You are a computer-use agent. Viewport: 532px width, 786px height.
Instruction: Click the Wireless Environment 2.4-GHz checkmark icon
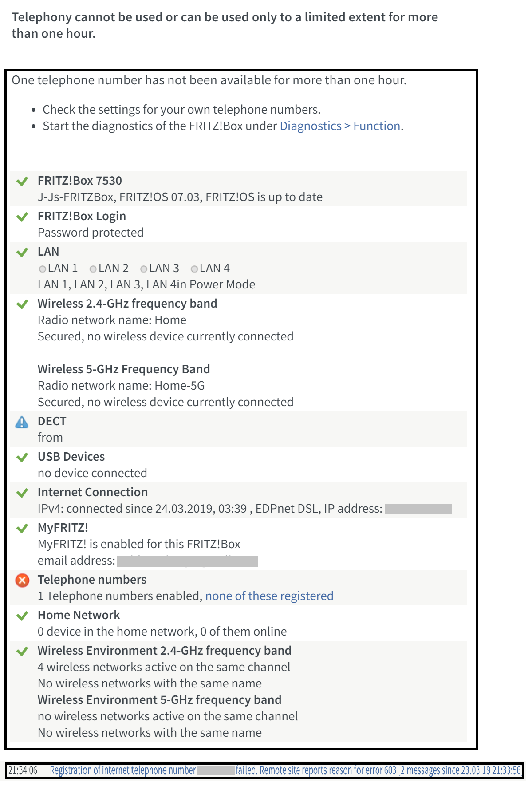click(x=22, y=652)
